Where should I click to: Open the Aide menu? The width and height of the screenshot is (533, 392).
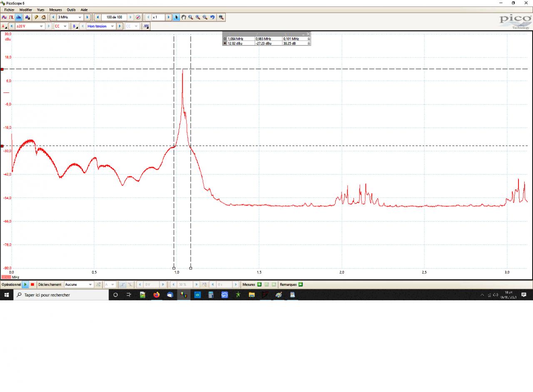[84, 10]
